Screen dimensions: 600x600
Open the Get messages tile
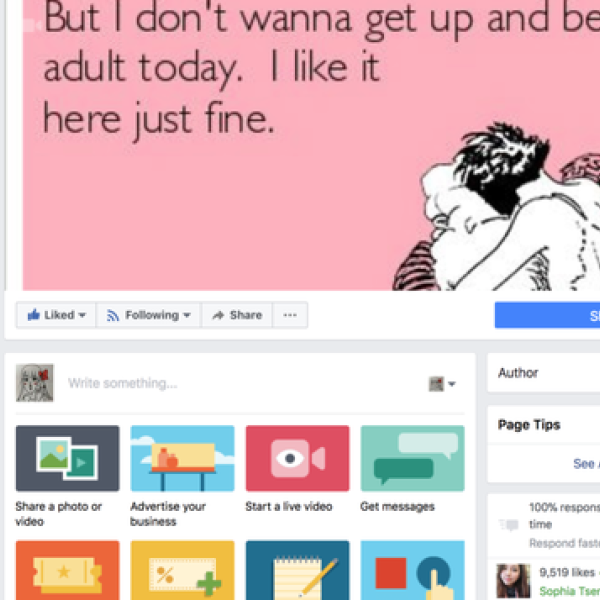[x=412, y=458]
